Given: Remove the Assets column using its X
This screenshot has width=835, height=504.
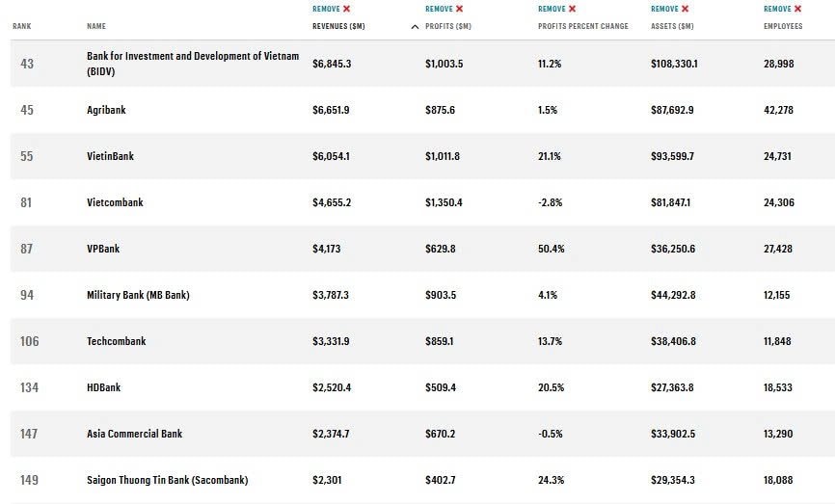Looking at the screenshot, I should pyautogui.click(x=685, y=10).
